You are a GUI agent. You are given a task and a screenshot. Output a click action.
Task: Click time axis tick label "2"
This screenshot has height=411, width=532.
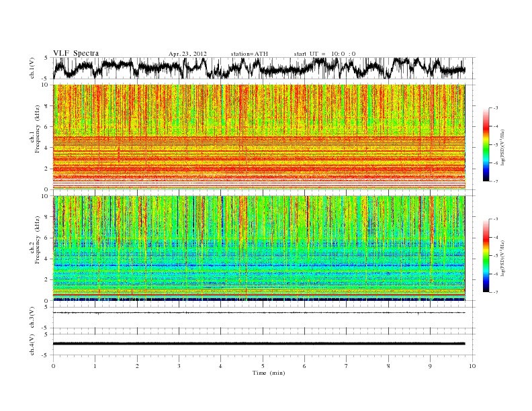click(137, 366)
